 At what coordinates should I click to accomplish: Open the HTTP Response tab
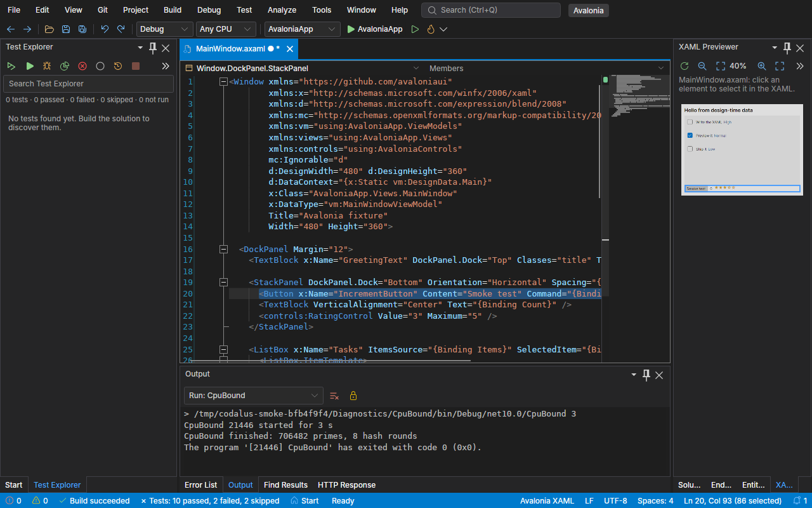[x=346, y=485]
